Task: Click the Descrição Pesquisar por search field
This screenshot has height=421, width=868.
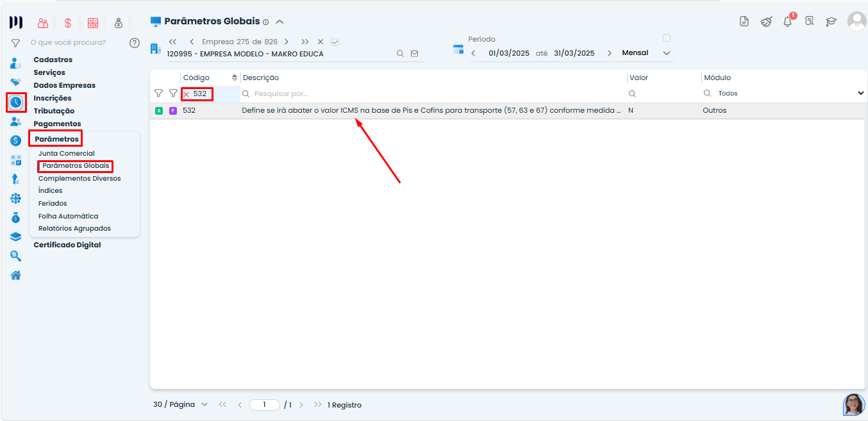Action: click(433, 94)
